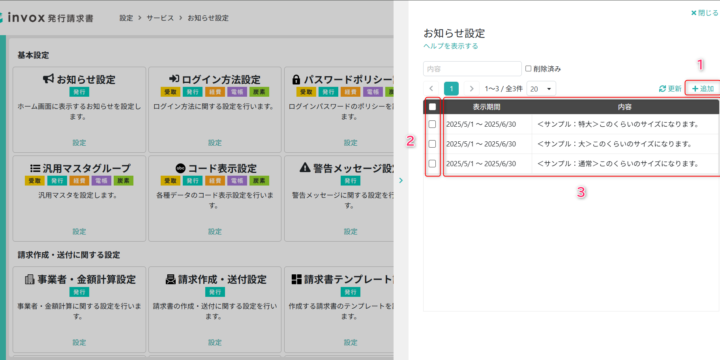Viewport: 720px width, 360px height.
Task: Click the 炭素 tag on the コード表示設定 card
Action: [259, 180]
